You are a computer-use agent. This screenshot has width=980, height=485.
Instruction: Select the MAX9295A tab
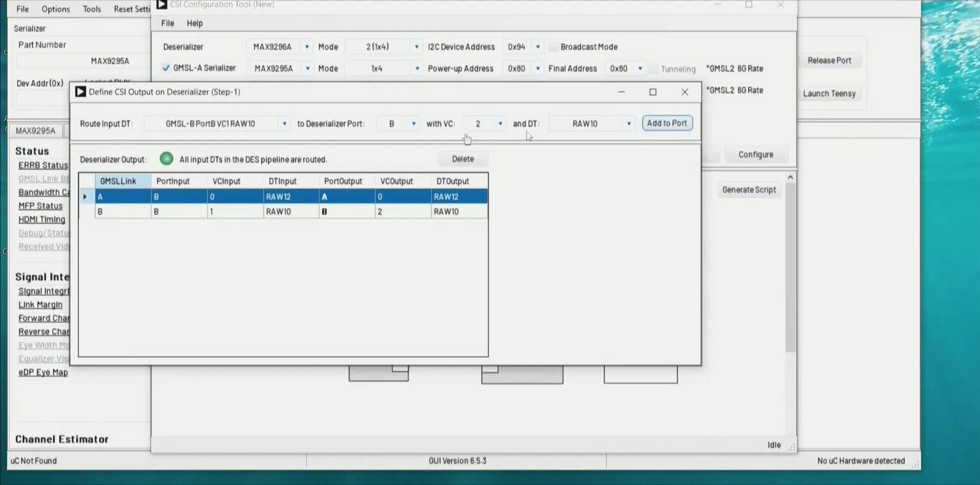click(35, 131)
